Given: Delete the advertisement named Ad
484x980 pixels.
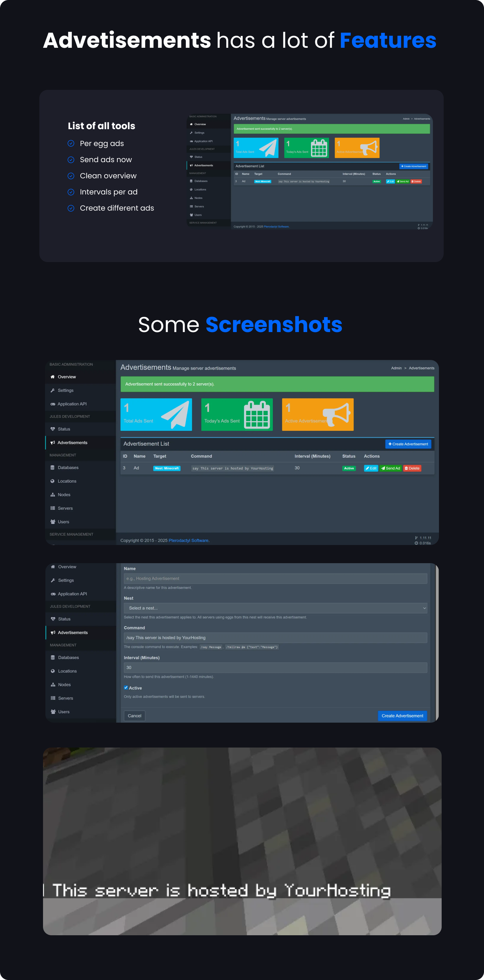Looking at the screenshot, I should point(412,468).
